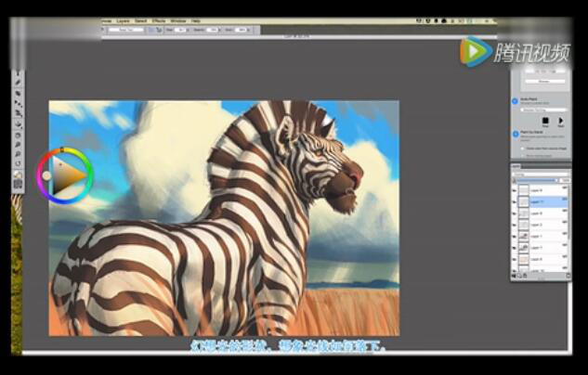Open the Layers menu

pyautogui.click(x=123, y=21)
